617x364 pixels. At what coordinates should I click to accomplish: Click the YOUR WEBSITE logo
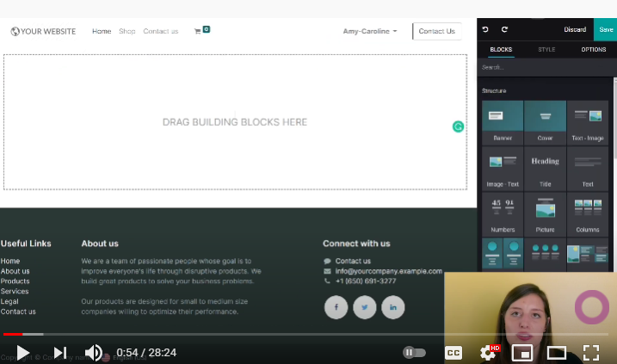coord(43,32)
